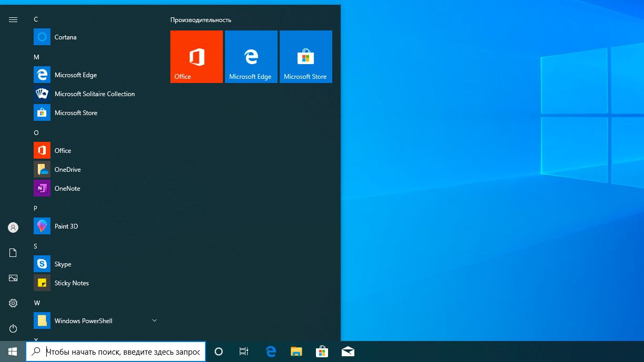Open OneDrive from the app list
The height and width of the screenshot is (362, 644).
click(x=67, y=170)
